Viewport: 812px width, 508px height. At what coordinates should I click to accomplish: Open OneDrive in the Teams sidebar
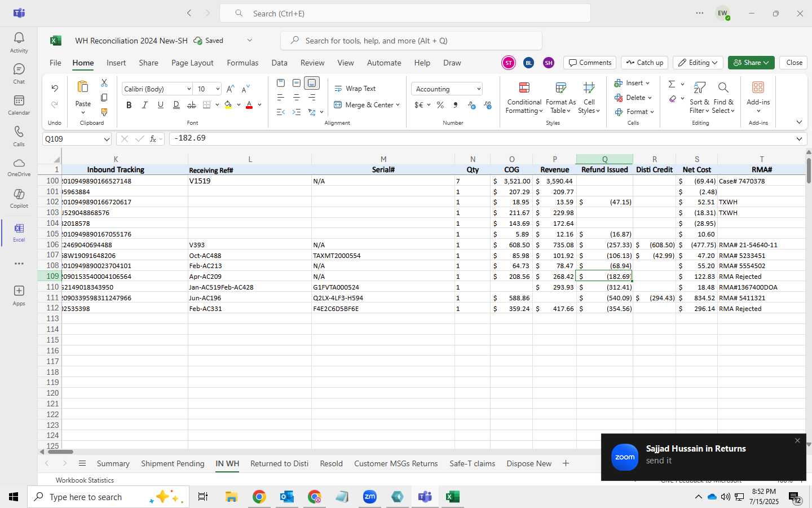(19, 167)
